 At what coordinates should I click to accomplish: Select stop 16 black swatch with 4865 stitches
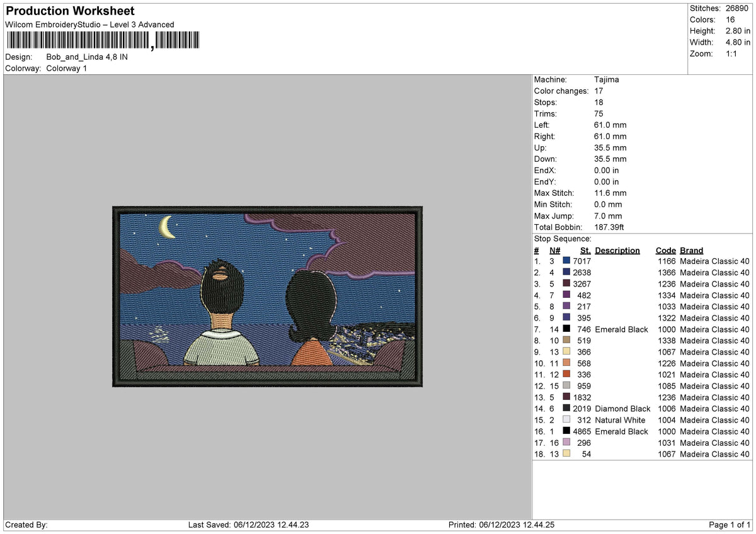coord(567,430)
